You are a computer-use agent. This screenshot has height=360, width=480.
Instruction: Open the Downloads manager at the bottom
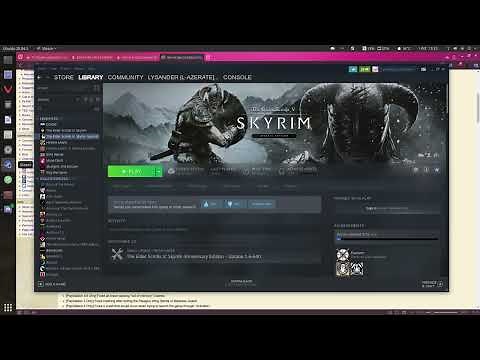[x=241, y=283]
